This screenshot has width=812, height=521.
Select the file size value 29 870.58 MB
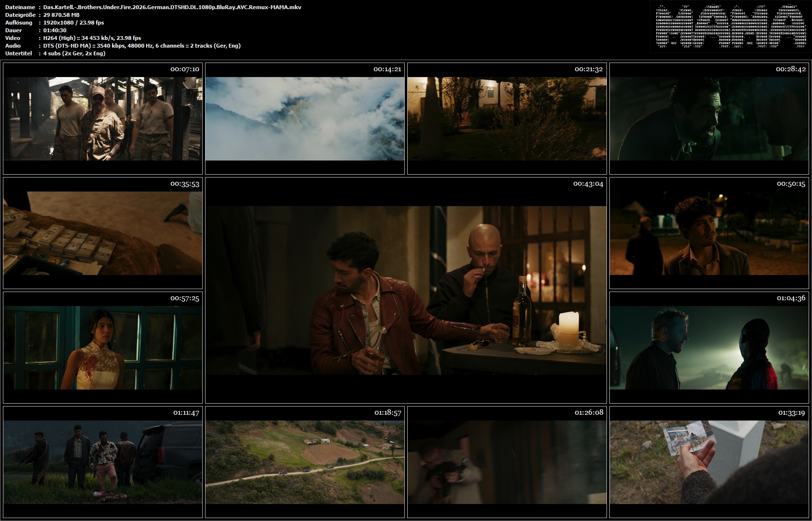click(x=62, y=15)
